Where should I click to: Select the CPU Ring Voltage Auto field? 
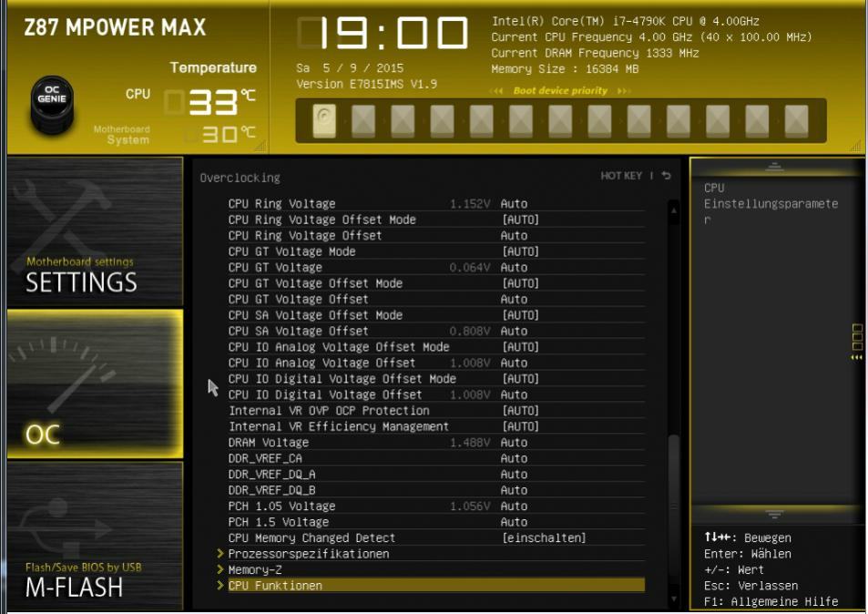pos(514,204)
